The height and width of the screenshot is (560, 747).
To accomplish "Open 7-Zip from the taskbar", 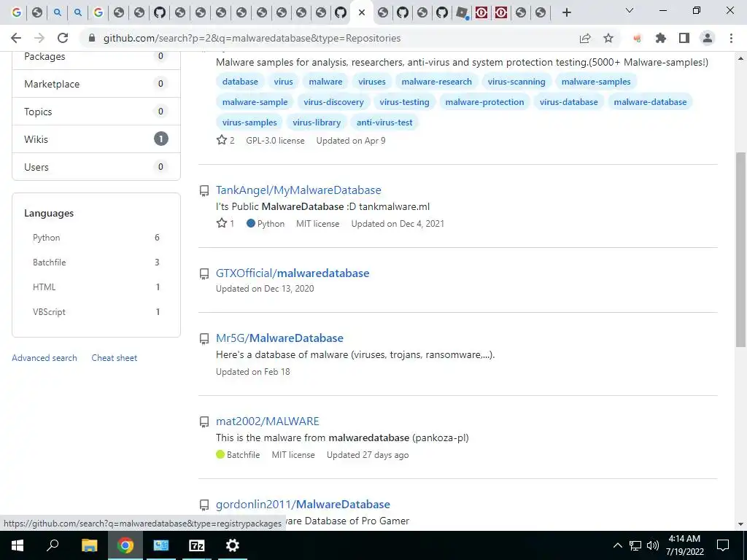I will coord(196,545).
